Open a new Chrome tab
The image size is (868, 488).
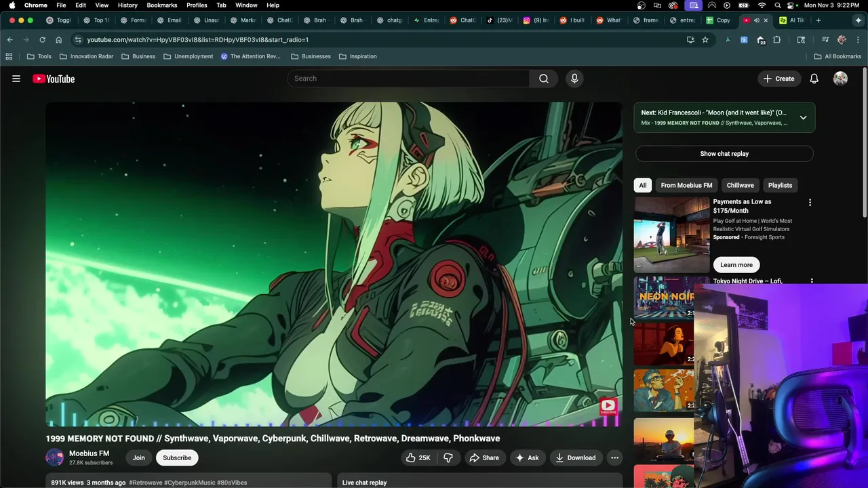coord(818,20)
